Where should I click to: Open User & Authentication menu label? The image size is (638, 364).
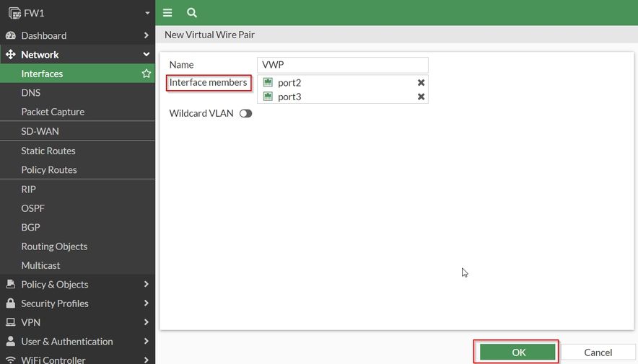point(67,342)
